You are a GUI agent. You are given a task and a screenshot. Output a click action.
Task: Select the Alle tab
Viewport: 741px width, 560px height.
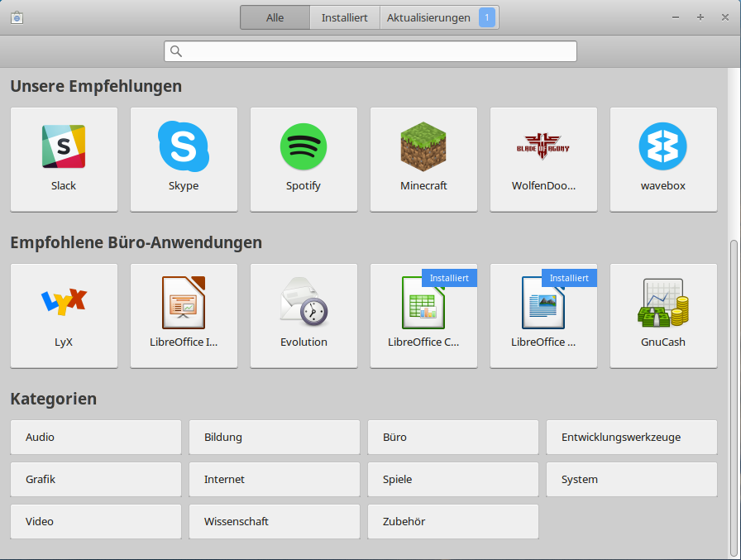point(275,17)
